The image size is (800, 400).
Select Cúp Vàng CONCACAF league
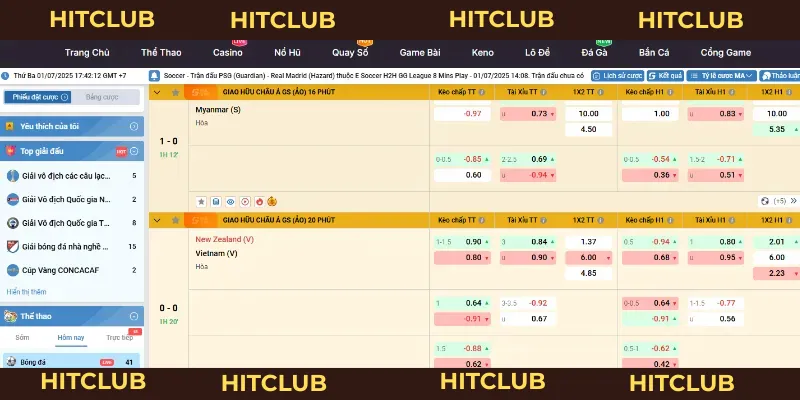[72, 270]
